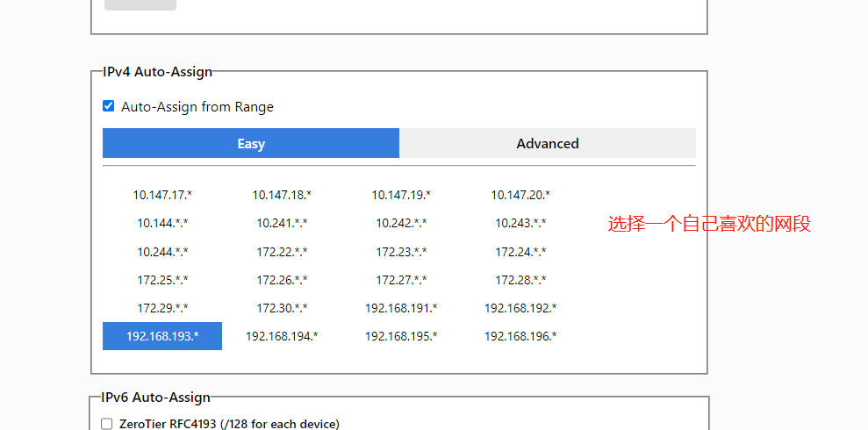Pick the 172.22.*.* range
Screen dimensions: 868x430
[282, 252]
